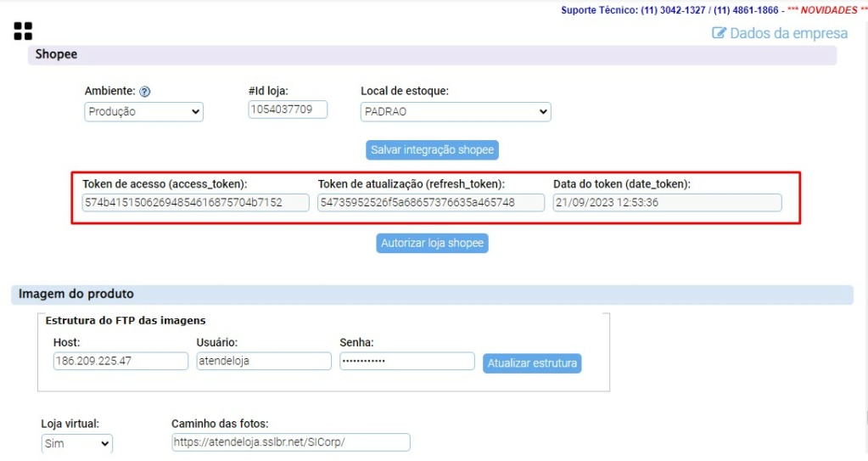868x461 pixels.
Task: Click the Data do token label
Action: (622, 184)
